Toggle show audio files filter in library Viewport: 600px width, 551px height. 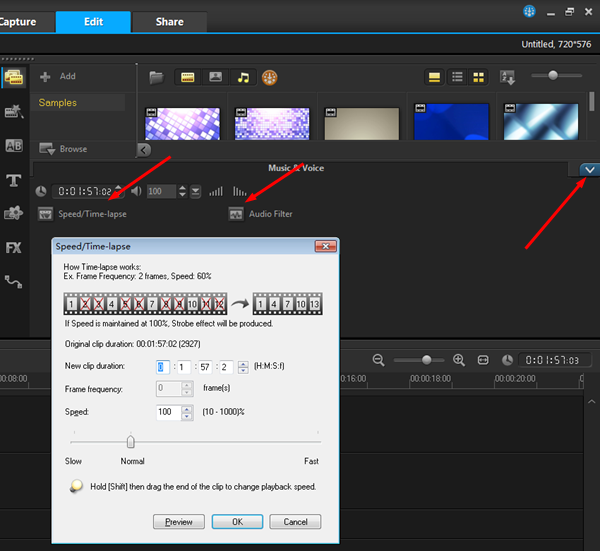click(x=242, y=77)
